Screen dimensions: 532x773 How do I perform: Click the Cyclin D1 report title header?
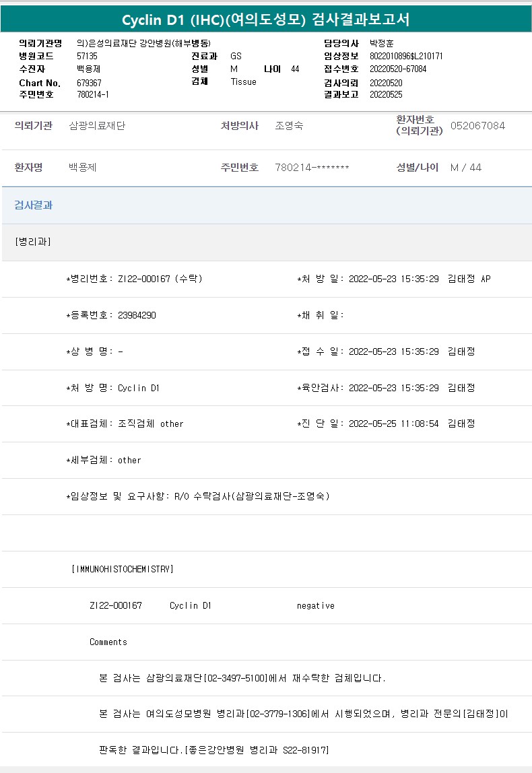pyautogui.click(x=265, y=19)
